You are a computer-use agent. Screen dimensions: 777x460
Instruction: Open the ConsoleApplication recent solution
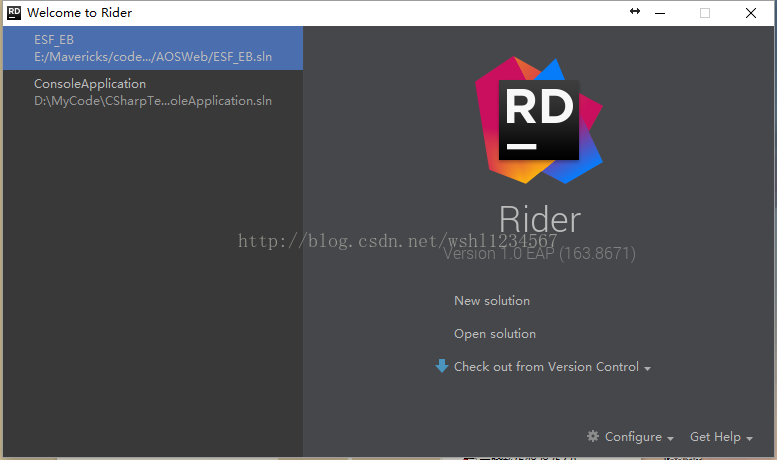point(153,92)
